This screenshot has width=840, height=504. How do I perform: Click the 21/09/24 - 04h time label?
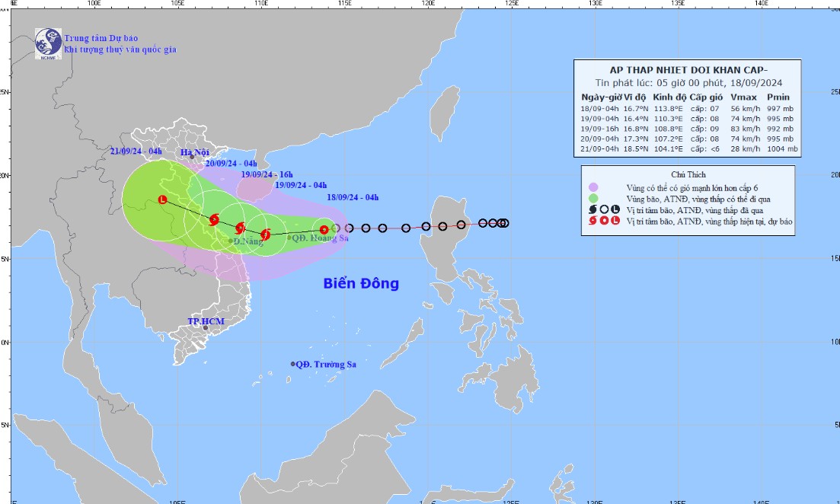[135, 151]
